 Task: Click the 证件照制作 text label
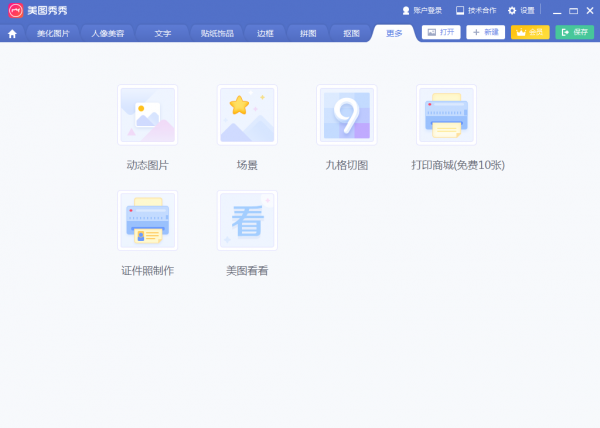point(147,271)
